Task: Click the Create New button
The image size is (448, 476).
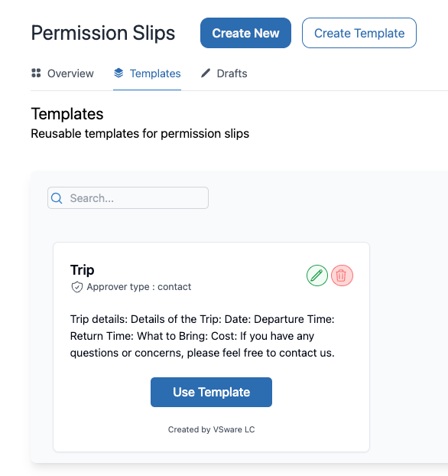Action: coord(245,33)
